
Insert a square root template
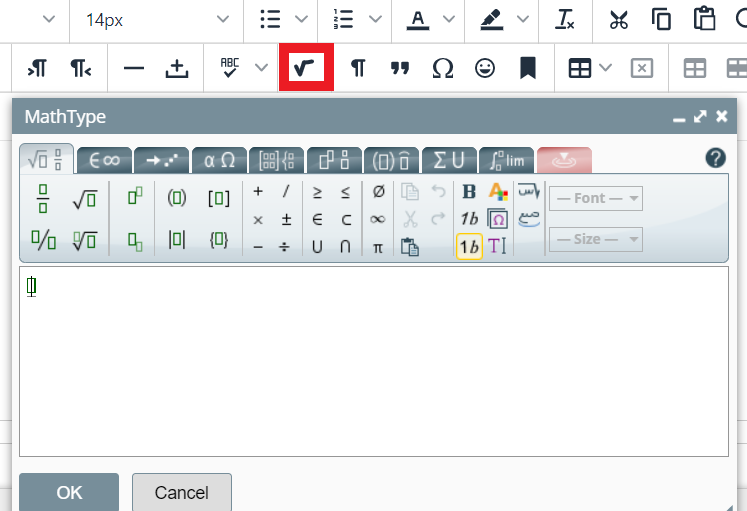[85, 199]
